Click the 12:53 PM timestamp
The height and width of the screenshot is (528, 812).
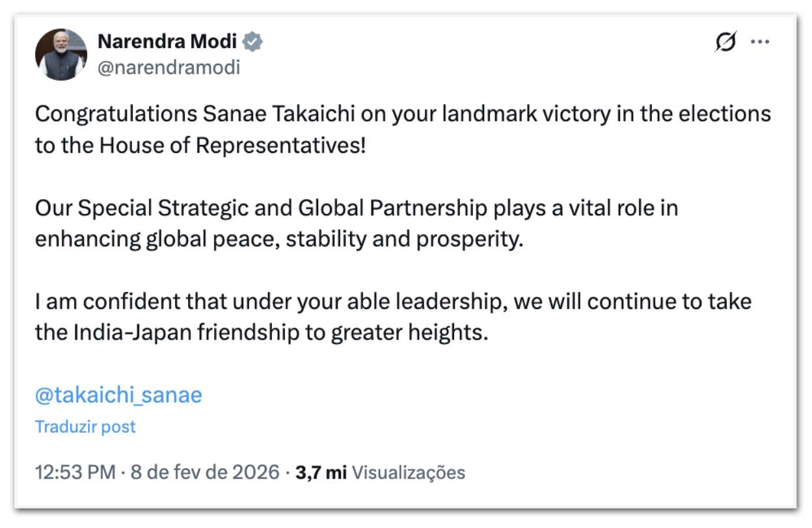(75, 472)
